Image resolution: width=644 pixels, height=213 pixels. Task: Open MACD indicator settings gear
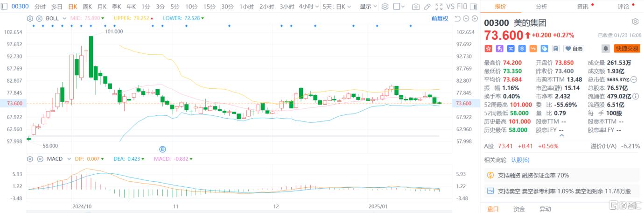(30, 159)
